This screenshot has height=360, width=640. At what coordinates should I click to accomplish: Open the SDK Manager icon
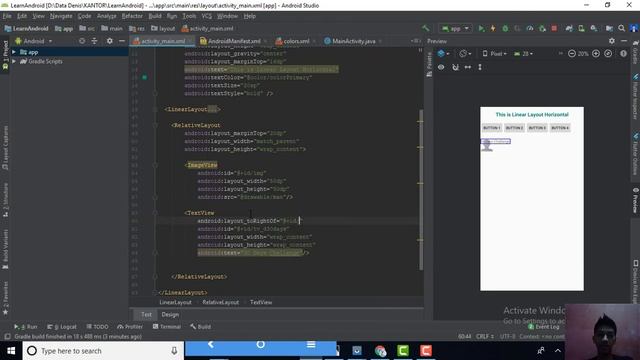(593, 28)
